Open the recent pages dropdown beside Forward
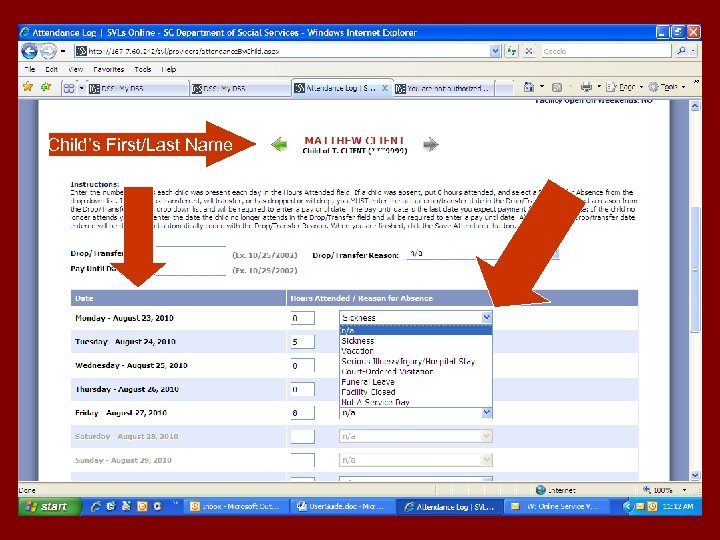Screen dimensions: 720x540 coord(63,51)
